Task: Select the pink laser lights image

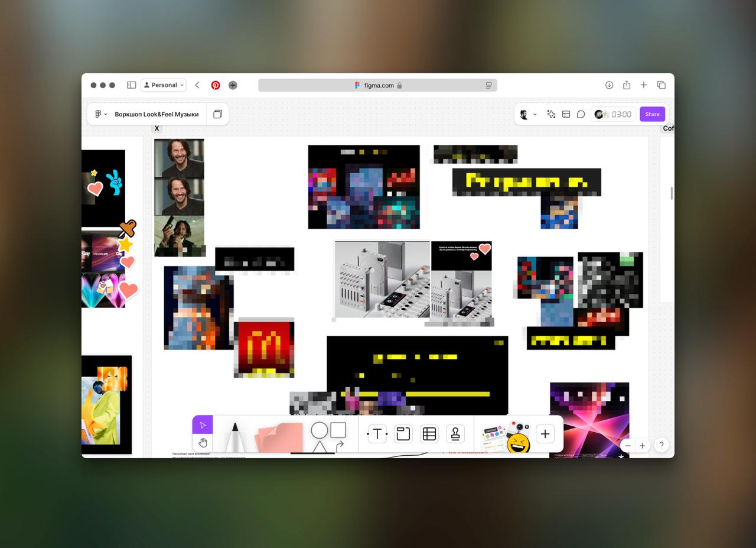Action: (x=589, y=420)
